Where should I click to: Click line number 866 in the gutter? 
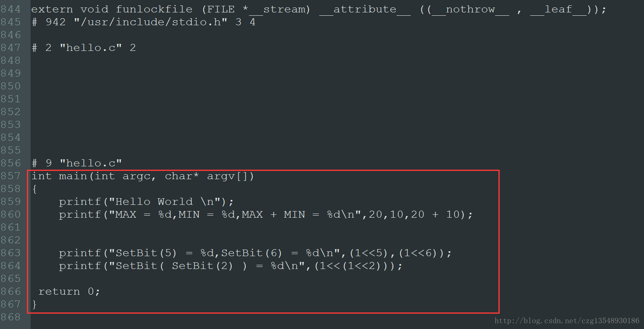(x=11, y=291)
